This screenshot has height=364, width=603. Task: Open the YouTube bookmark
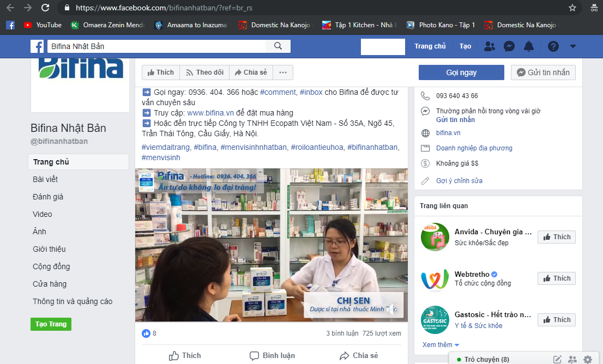43,25
